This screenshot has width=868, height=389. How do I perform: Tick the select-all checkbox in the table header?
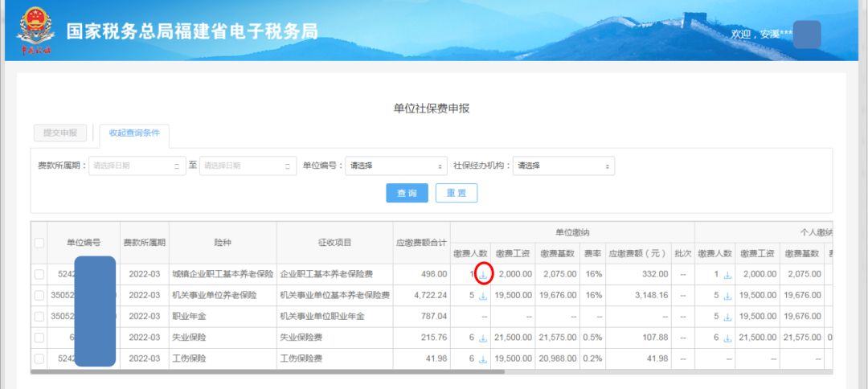click(x=39, y=243)
